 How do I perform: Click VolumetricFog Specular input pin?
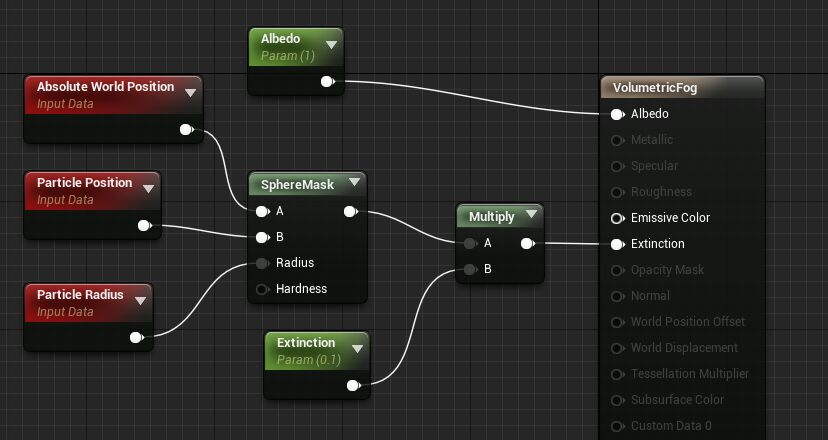click(x=617, y=166)
